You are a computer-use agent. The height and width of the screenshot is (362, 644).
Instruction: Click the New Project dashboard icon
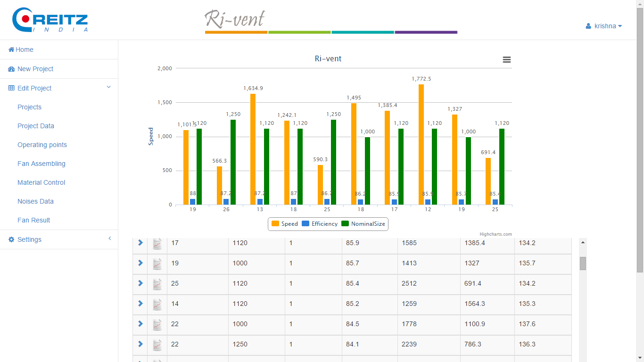(x=11, y=69)
